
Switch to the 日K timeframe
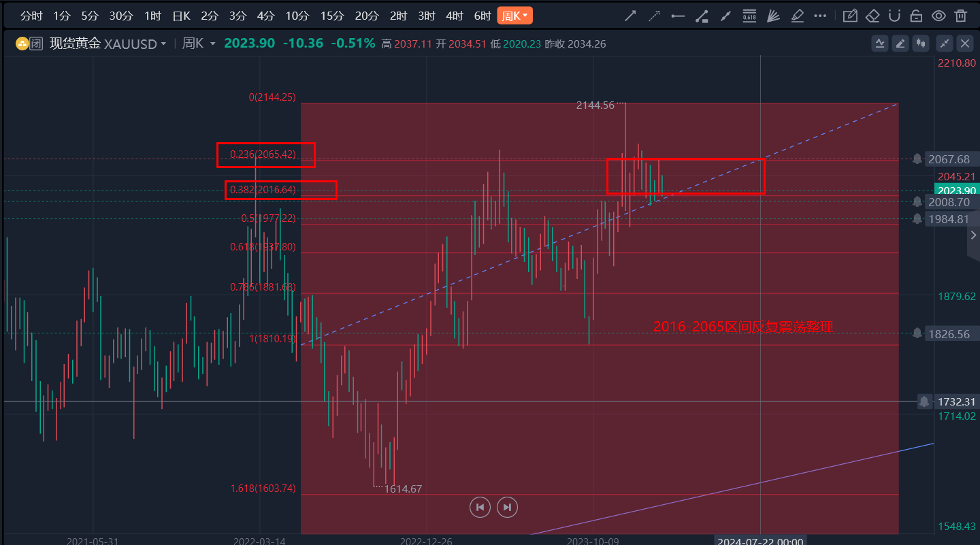click(x=181, y=16)
